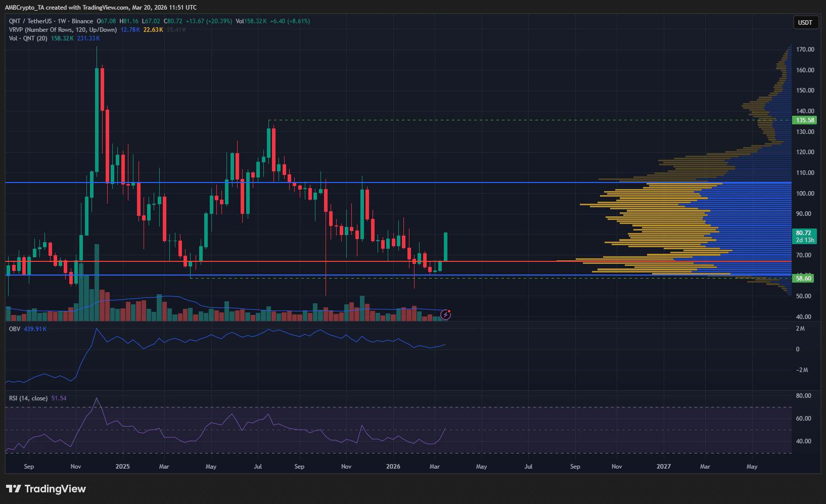Click the green 135.58 price label

click(805, 120)
